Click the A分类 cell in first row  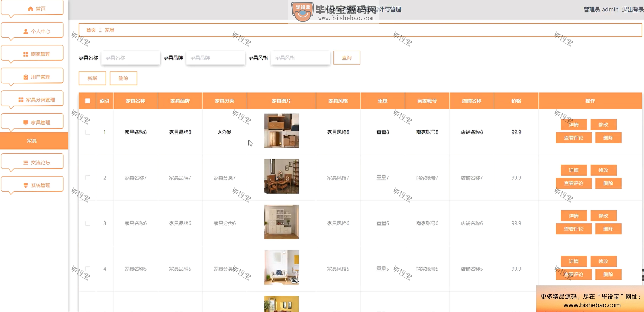(225, 132)
